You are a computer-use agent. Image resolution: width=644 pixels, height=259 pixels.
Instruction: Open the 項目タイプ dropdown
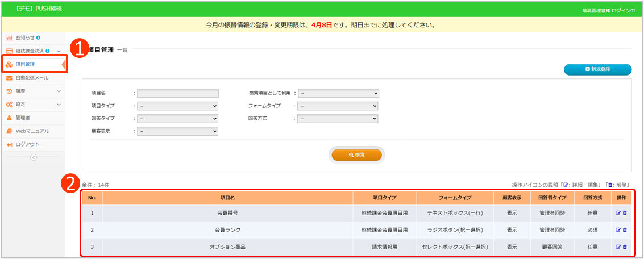tap(177, 106)
